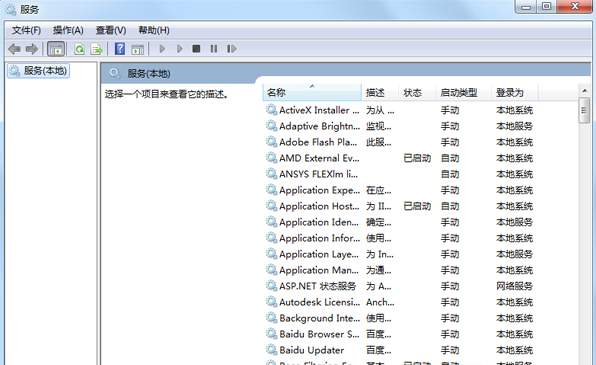
Task: Select the Application Expe... service name
Action: click(320, 190)
